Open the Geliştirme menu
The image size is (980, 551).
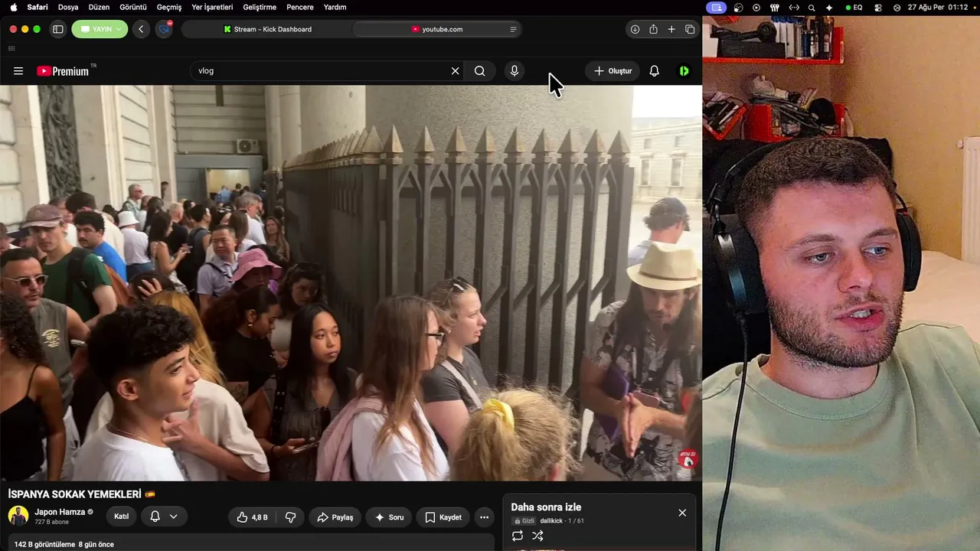click(x=260, y=7)
